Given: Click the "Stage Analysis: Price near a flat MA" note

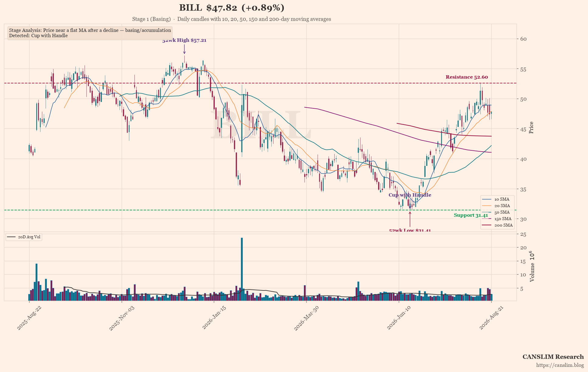Looking at the screenshot, I should [90, 30].
